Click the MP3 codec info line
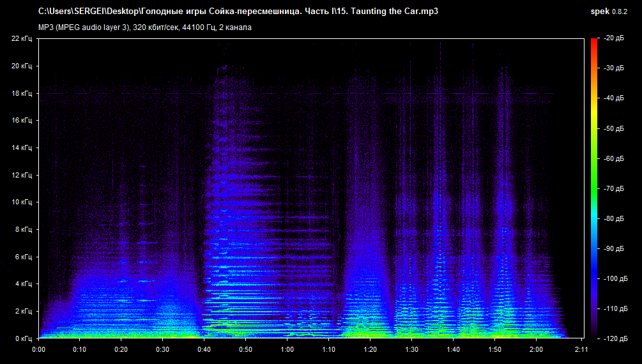This screenshot has height=364, width=642. (x=144, y=27)
